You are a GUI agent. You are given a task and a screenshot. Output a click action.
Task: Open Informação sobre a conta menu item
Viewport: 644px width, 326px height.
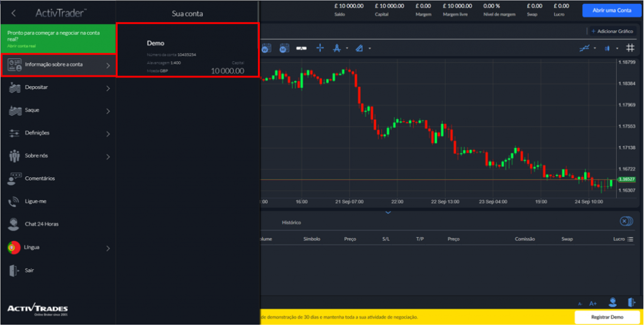coord(58,65)
